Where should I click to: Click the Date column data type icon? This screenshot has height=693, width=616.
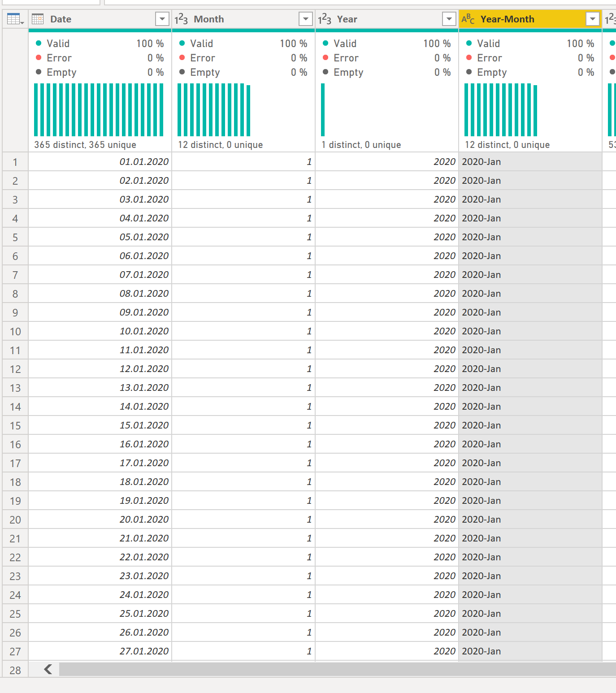[x=38, y=19]
